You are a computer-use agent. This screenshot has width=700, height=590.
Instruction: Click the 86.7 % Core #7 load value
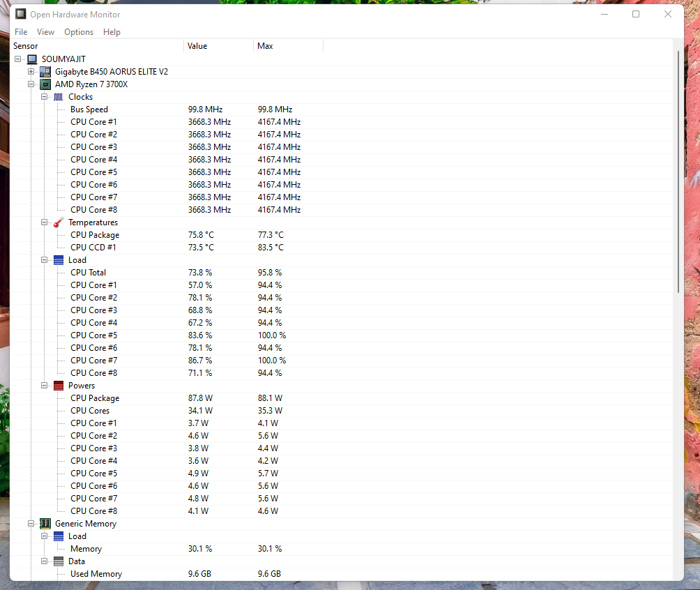(200, 361)
